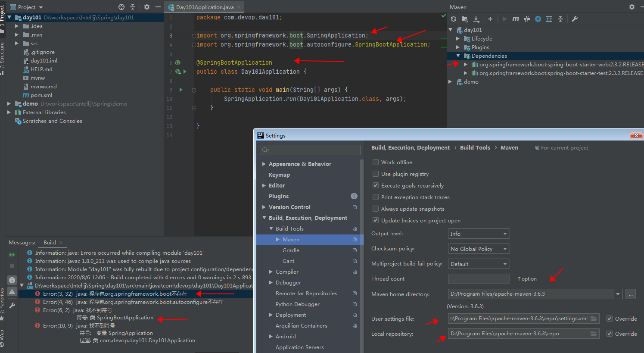Rerun build with green double-arrow icon
644x353 pixels.
tap(12, 255)
